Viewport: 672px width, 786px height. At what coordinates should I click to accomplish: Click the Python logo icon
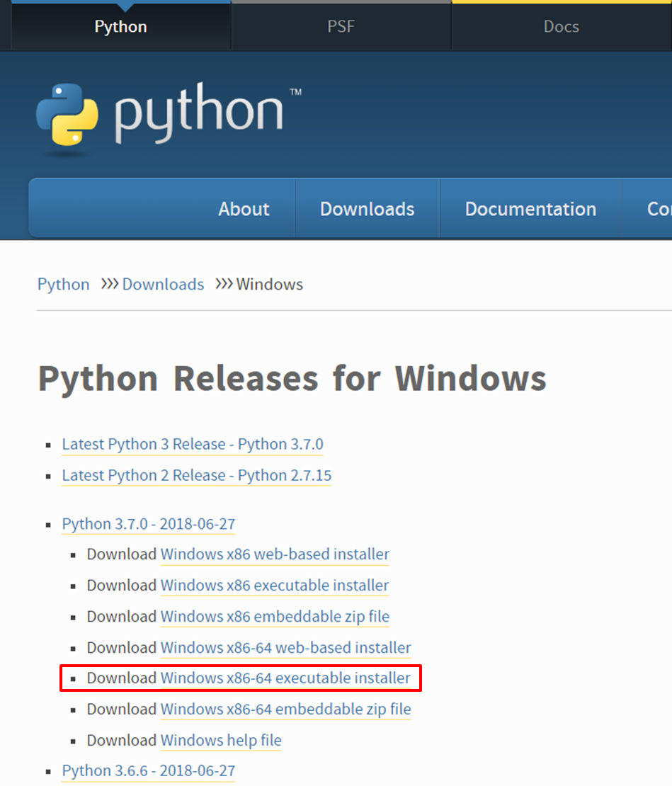click(x=67, y=115)
